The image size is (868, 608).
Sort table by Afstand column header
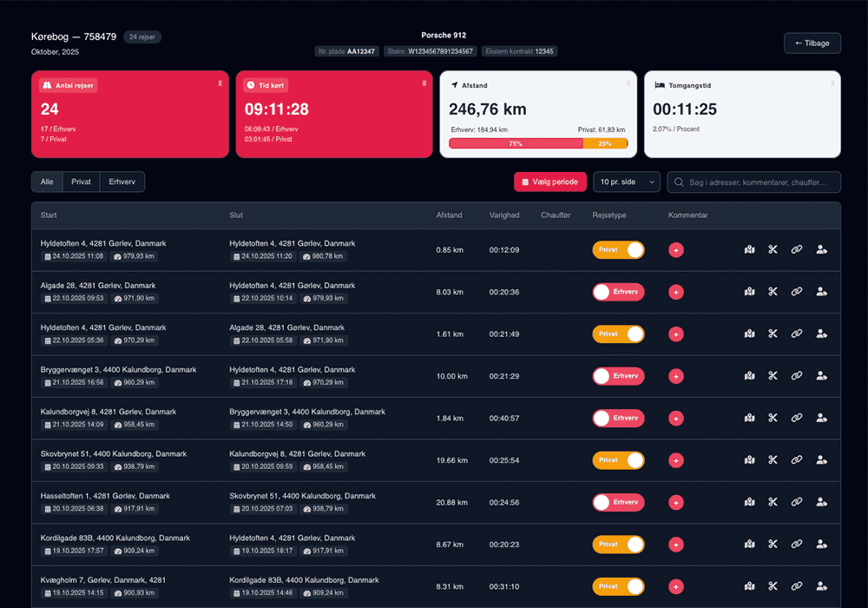449,215
